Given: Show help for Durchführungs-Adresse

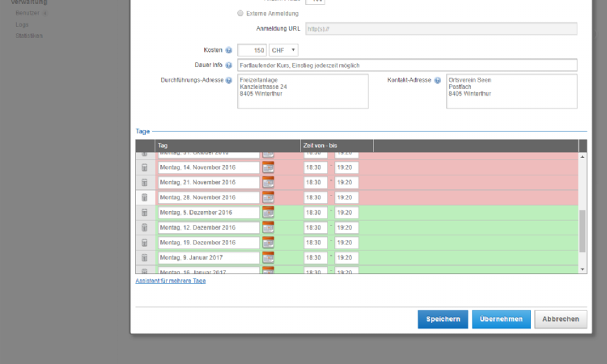Looking at the screenshot, I should [x=229, y=80].
